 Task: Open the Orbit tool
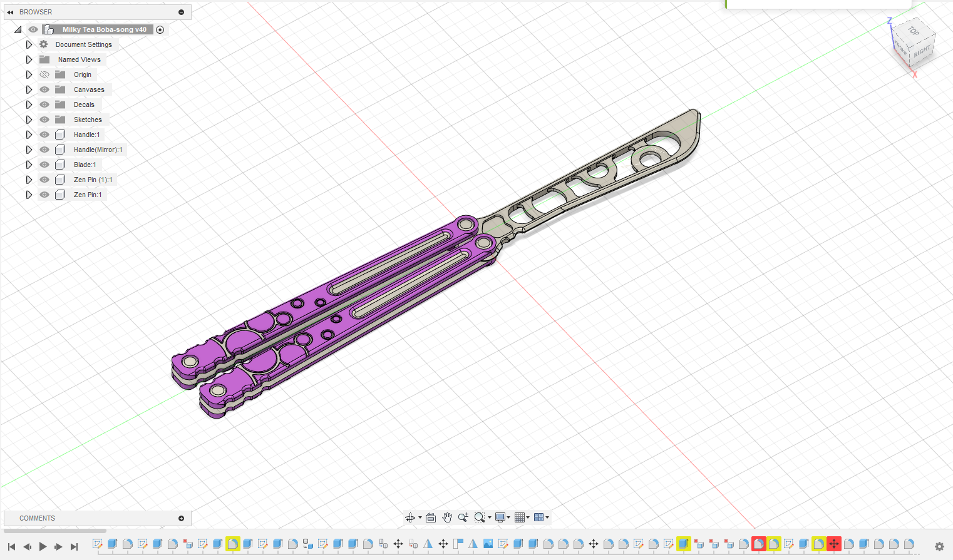click(x=410, y=517)
